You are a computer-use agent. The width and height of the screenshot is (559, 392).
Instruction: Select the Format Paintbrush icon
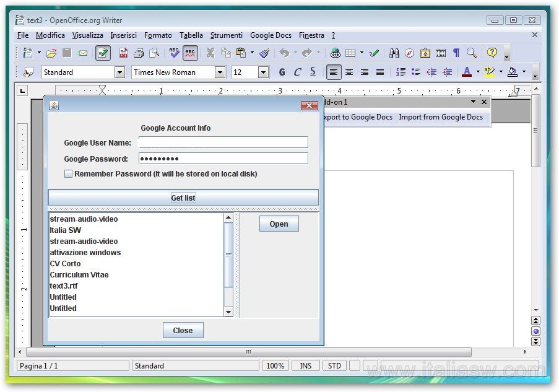pyautogui.click(x=264, y=53)
